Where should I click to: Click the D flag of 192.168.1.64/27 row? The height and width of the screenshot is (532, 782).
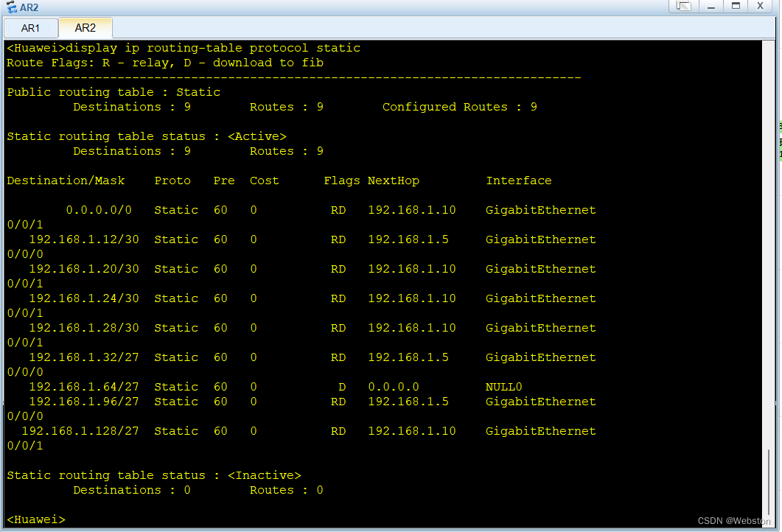pos(342,386)
